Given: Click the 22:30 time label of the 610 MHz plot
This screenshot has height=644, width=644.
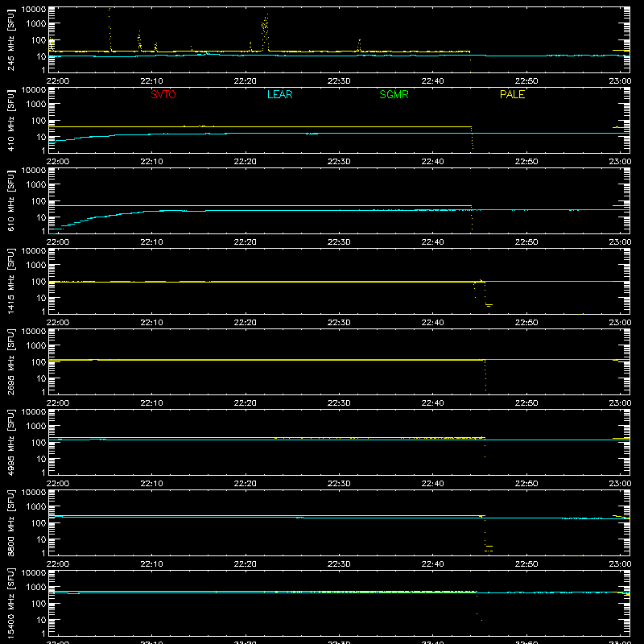Looking at the screenshot, I should pos(339,242).
